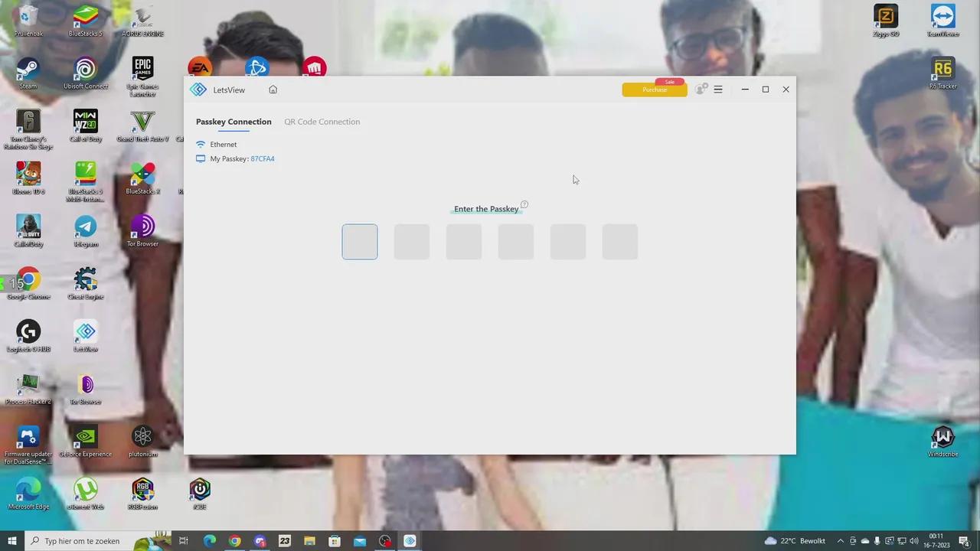Select the Epic Games Launcher desktop icon

coord(142,76)
